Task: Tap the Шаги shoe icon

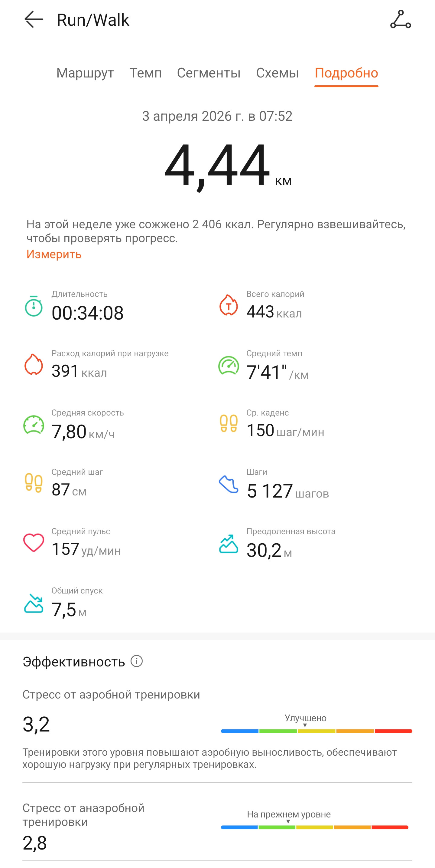Action: pyautogui.click(x=229, y=484)
